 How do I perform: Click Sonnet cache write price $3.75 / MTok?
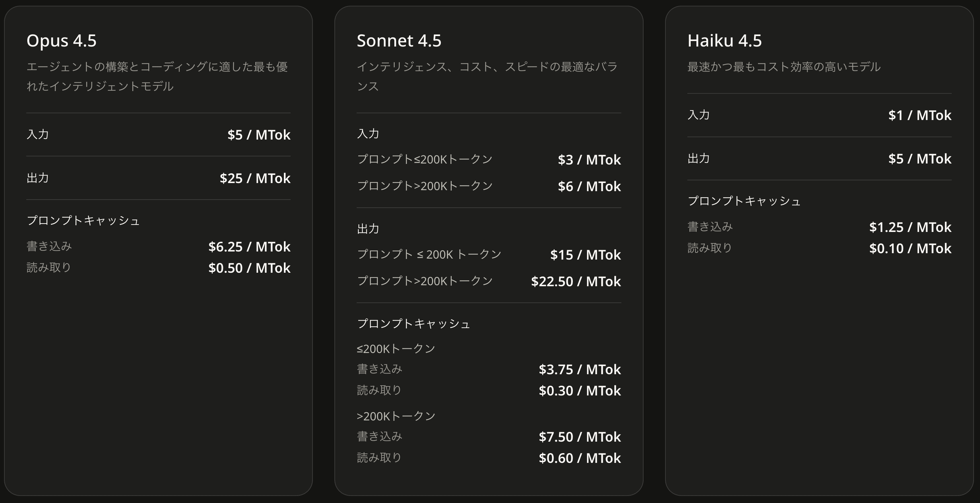(x=579, y=369)
